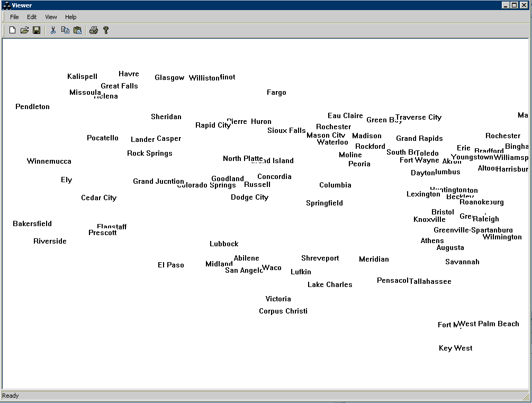Copy using the copy icon
The height and width of the screenshot is (403, 532).
(x=65, y=30)
